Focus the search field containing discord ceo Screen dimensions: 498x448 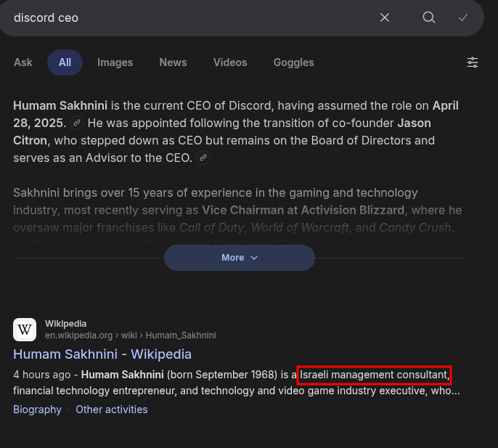pos(190,18)
